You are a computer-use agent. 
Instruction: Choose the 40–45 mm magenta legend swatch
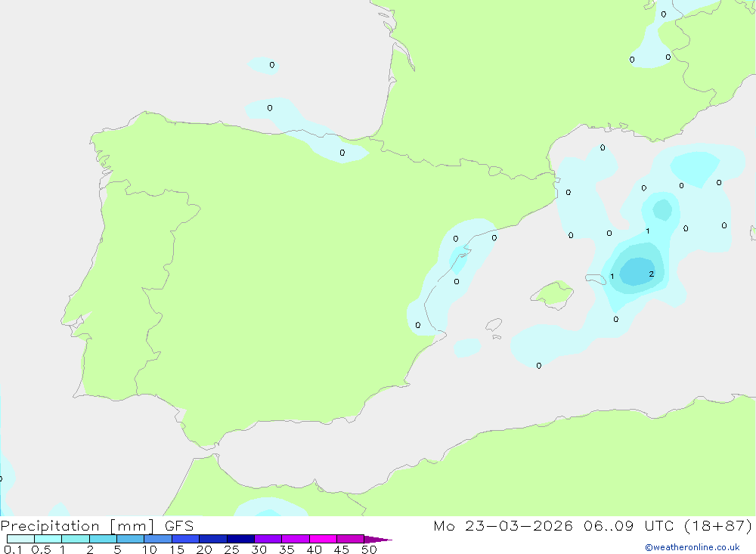(323, 539)
